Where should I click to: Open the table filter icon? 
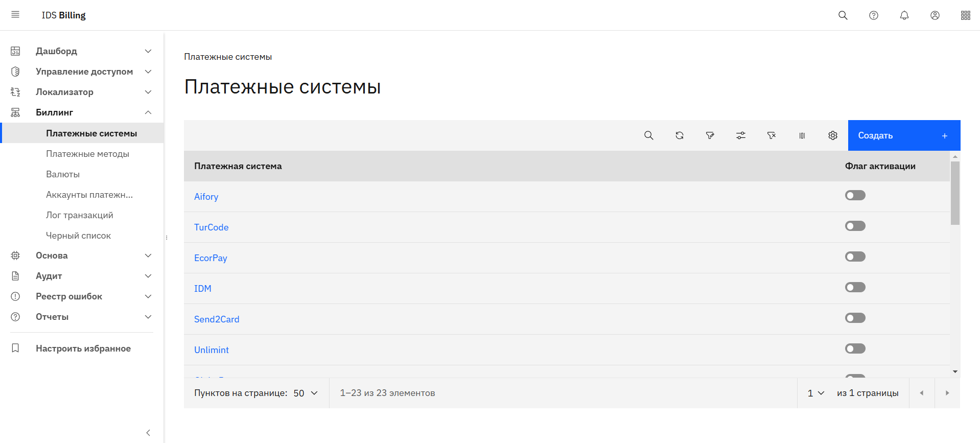point(710,135)
